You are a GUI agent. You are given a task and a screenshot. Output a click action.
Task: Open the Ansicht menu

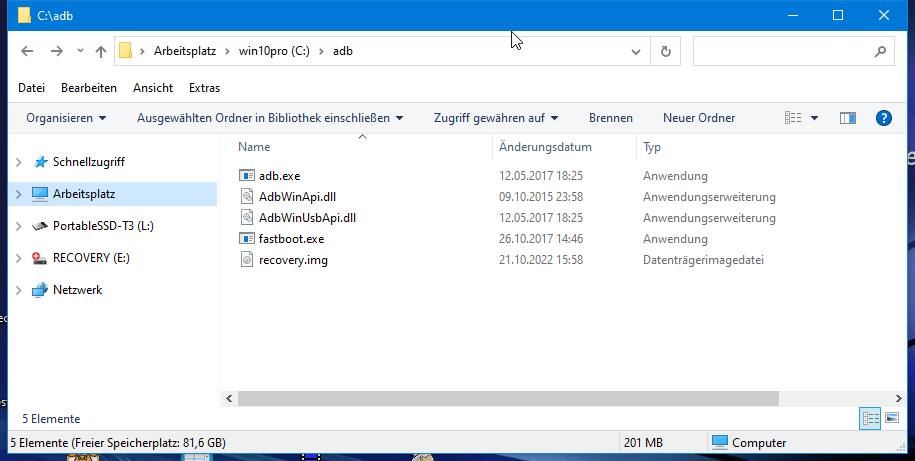coord(153,88)
